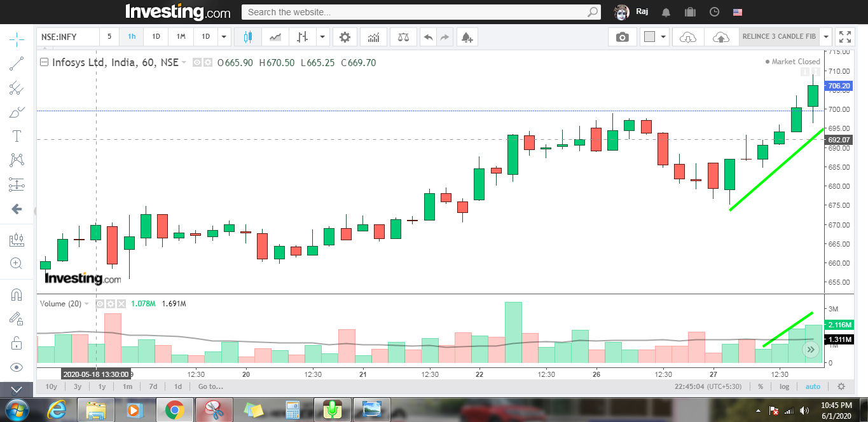Open the saved layouts dropdown arrow
This screenshot has width=868, height=422.
point(826,37)
